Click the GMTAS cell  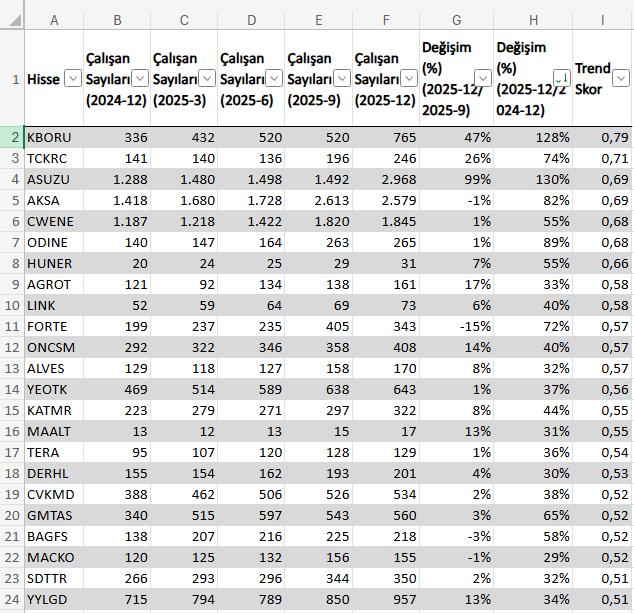tap(54, 516)
